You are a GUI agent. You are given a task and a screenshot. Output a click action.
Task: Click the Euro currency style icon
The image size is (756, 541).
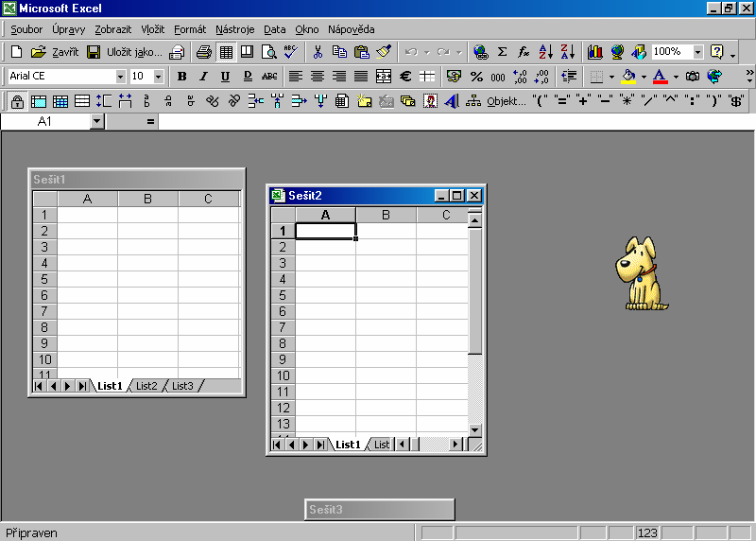click(405, 77)
